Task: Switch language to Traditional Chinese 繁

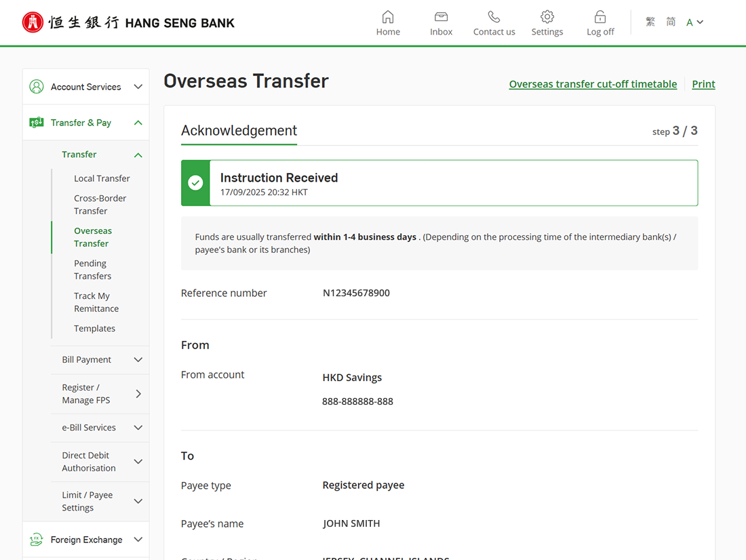Action: click(x=650, y=22)
